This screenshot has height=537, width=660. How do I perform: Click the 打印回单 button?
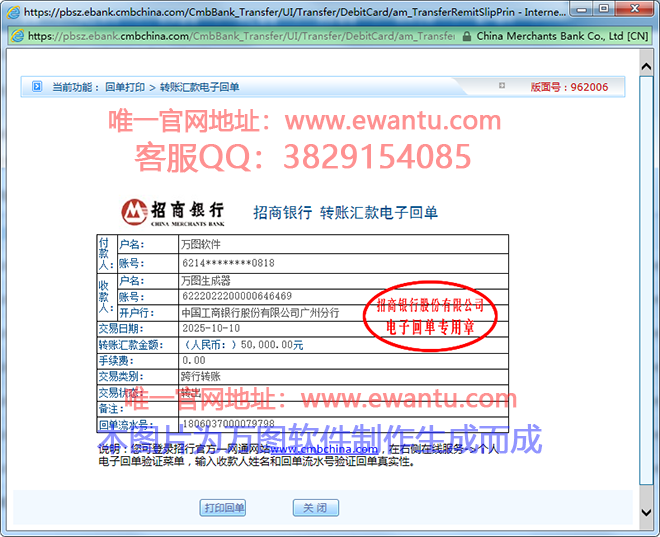[223, 508]
